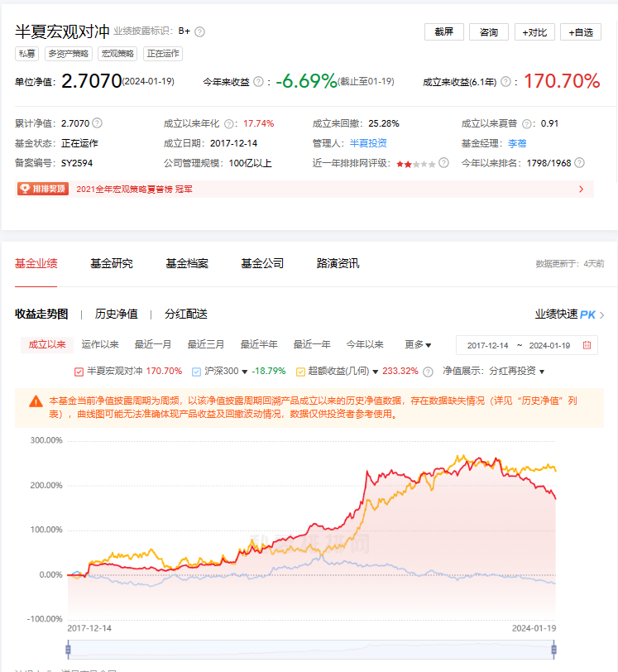The width and height of the screenshot is (618, 672).
Task: Select 最近半年 period filter
Action: [259, 344]
